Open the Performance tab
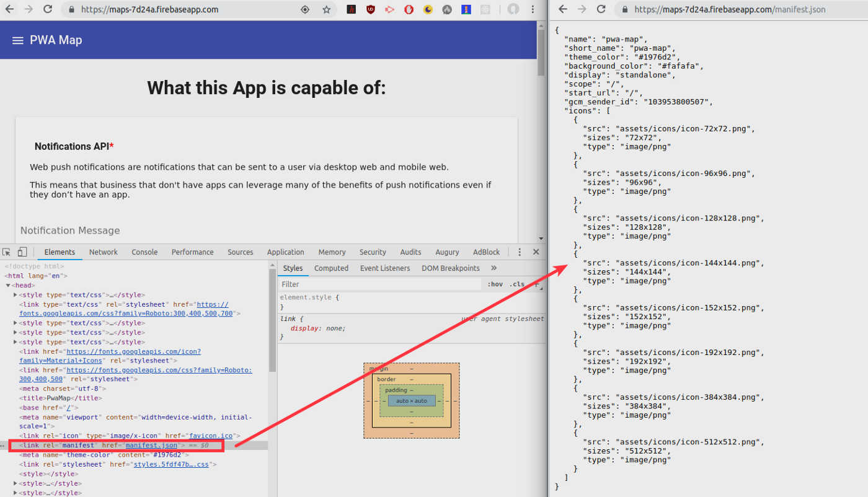 [x=192, y=252]
